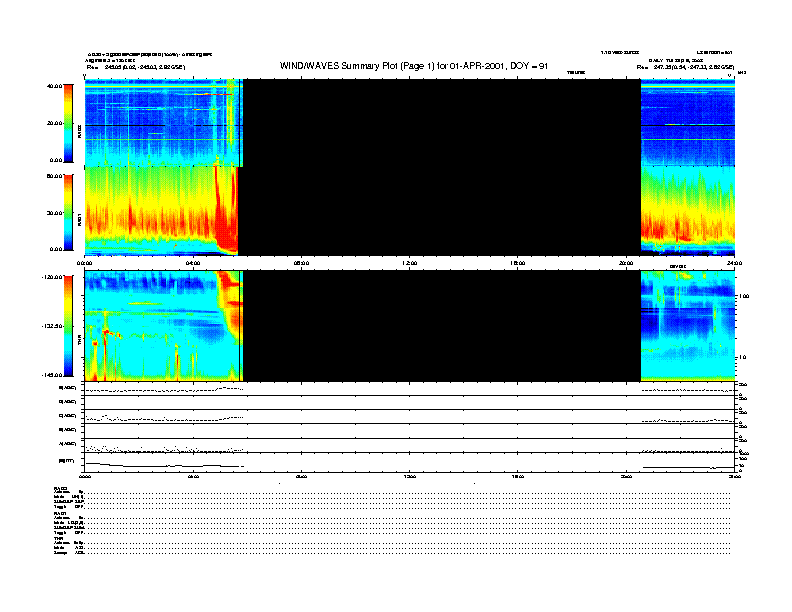Select the 60.00 label on RAD1 scale
The height and width of the screenshot is (612, 792).
(x=55, y=176)
